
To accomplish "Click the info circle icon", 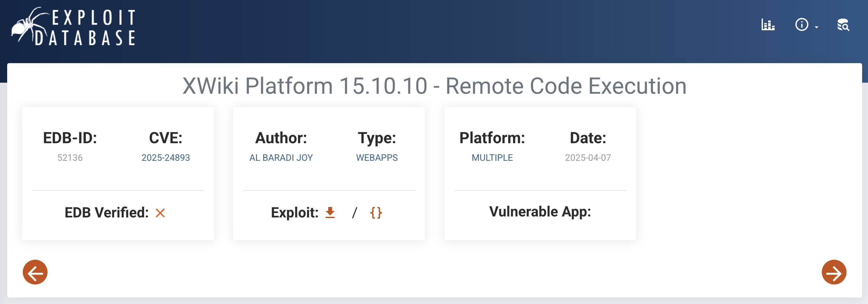I will [801, 25].
